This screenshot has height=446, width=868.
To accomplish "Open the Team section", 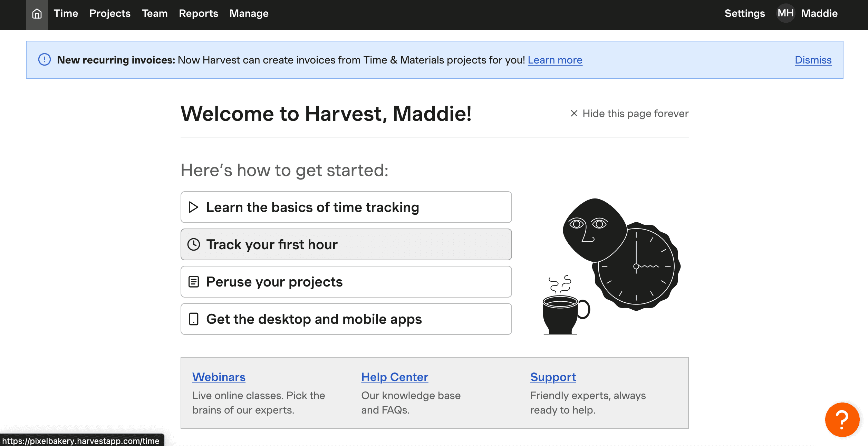I will tap(155, 13).
